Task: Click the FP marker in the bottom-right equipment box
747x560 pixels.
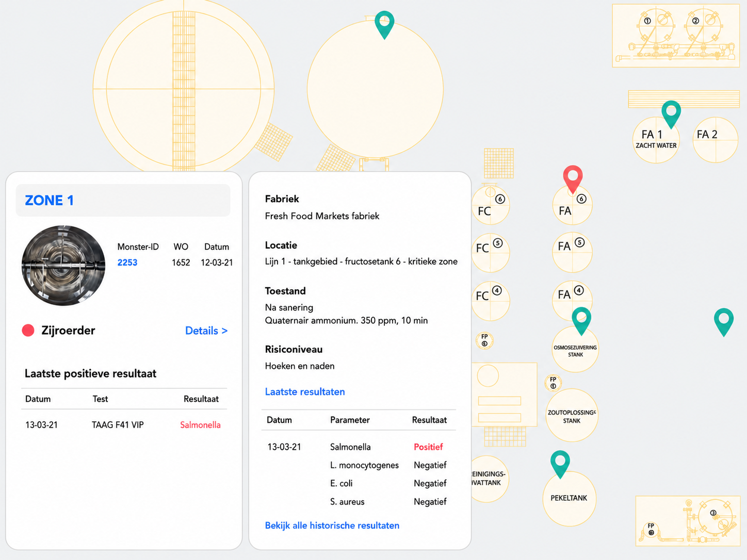Action: (651, 530)
